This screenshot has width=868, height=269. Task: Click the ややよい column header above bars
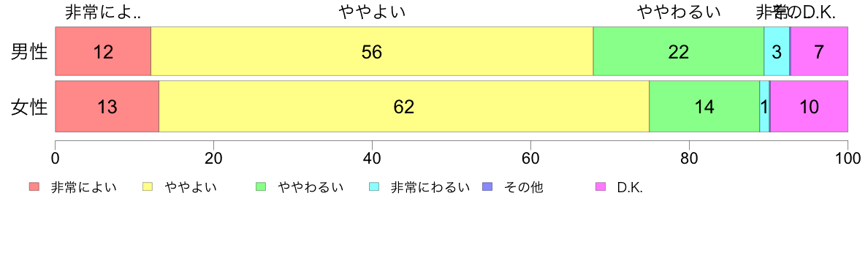coord(372,12)
